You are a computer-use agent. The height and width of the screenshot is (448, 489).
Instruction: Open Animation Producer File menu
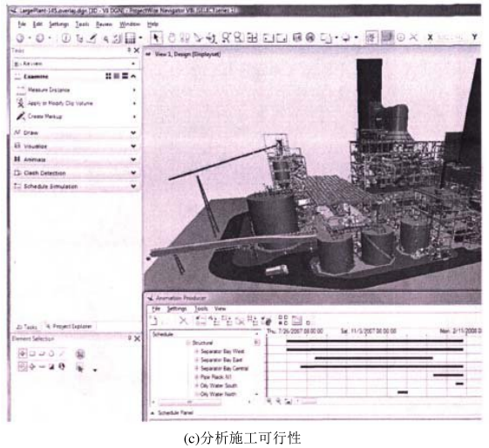point(156,309)
